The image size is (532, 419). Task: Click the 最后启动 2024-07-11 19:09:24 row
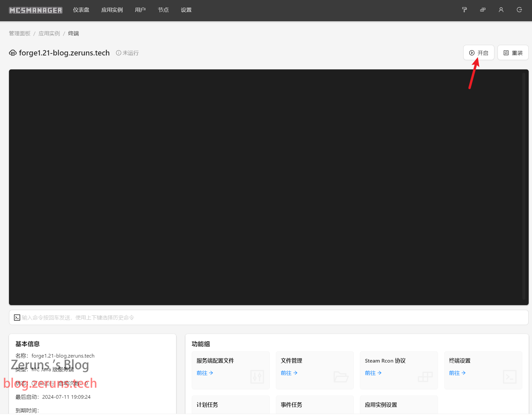click(53, 397)
